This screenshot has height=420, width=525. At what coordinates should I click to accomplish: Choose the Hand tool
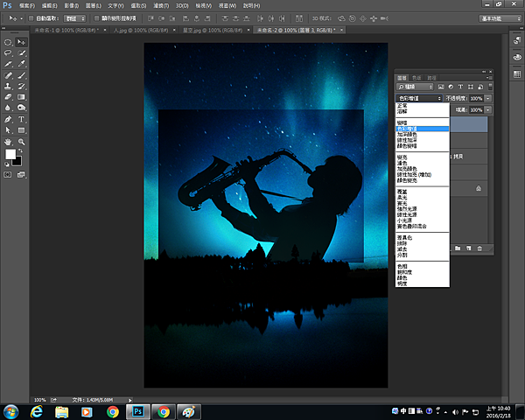tap(8, 141)
